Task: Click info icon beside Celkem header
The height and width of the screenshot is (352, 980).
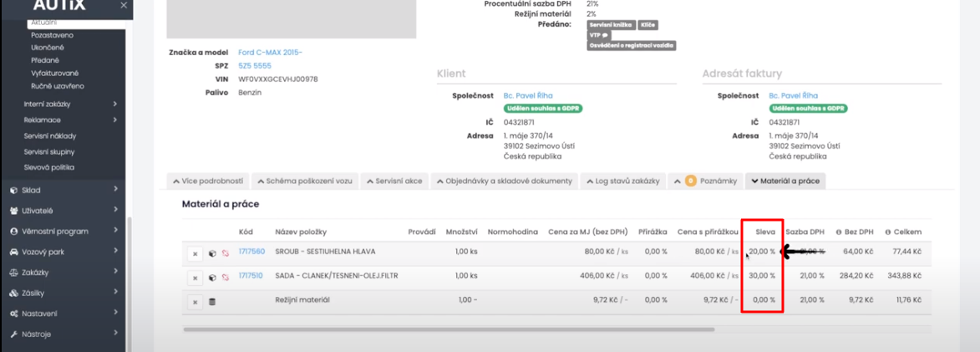Action: click(x=887, y=232)
